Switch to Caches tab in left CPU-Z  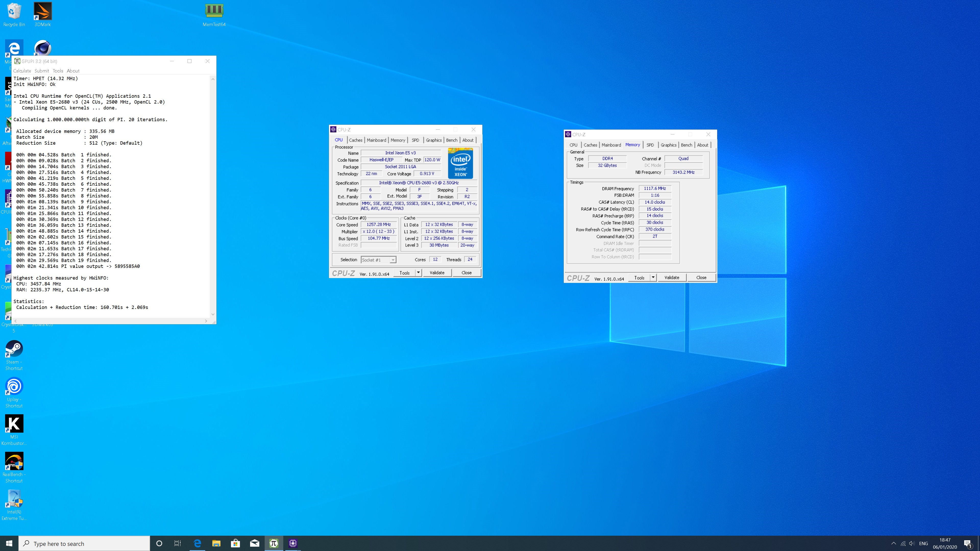356,140
